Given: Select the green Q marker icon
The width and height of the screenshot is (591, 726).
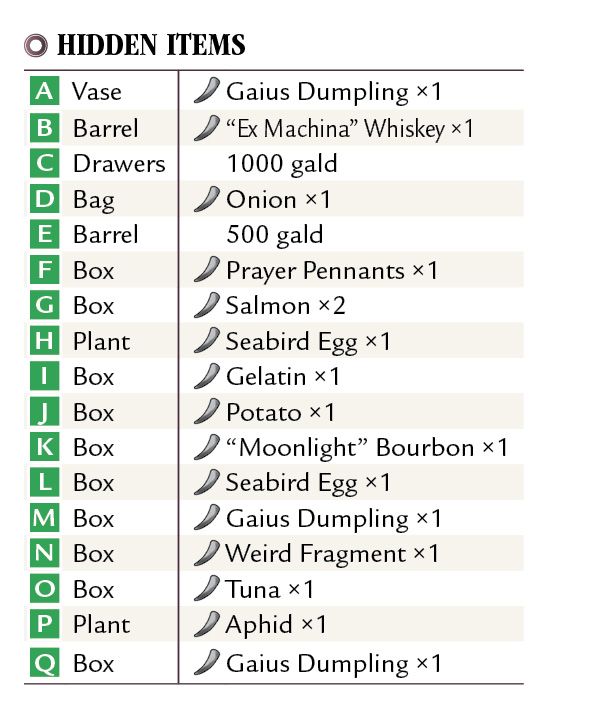Looking at the screenshot, I should 44,663.
